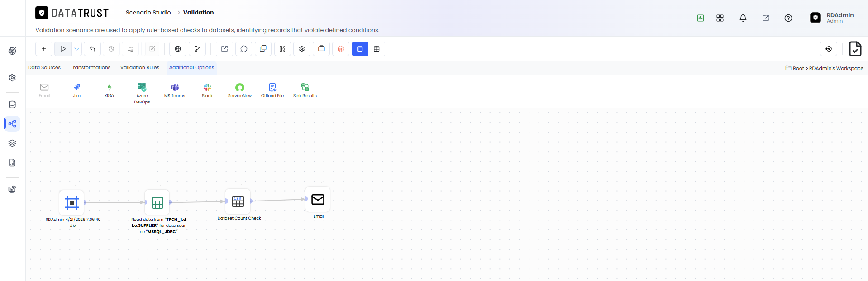Click the globe toolbar icon
The height and width of the screenshot is (281, 868).
point(178,49)
